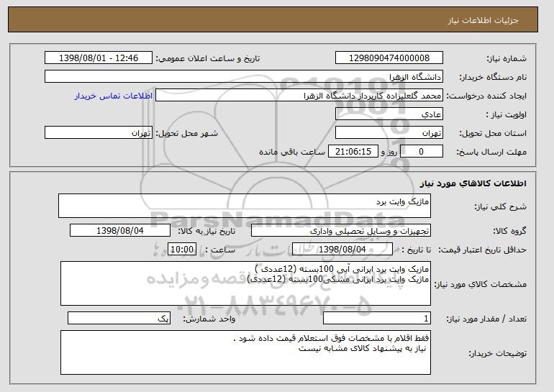Click the need date field next to تاریخ نیاز به کالا

click(120, 231)
